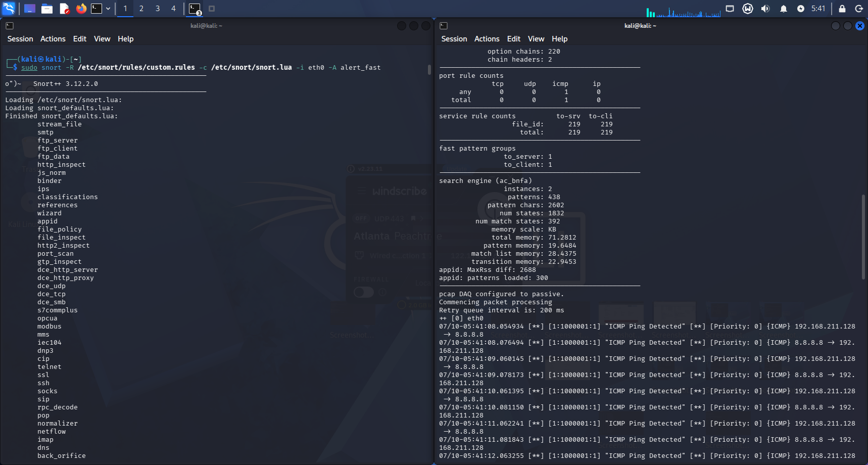Open the file manager from the panel
The height and width of the screenshot is (465, 868).
click(47, 9)
